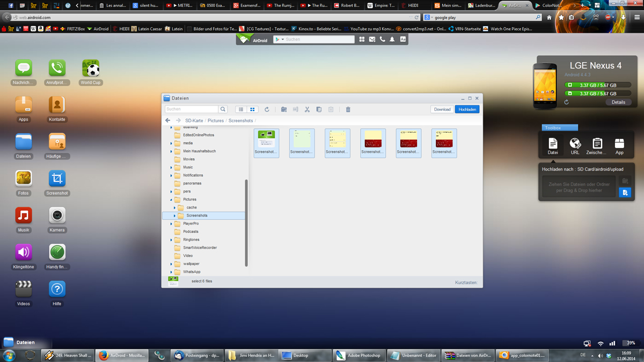644x362 pixels.
Task: Click the folder tree vertical scrollbar
Action: (246, 223)
